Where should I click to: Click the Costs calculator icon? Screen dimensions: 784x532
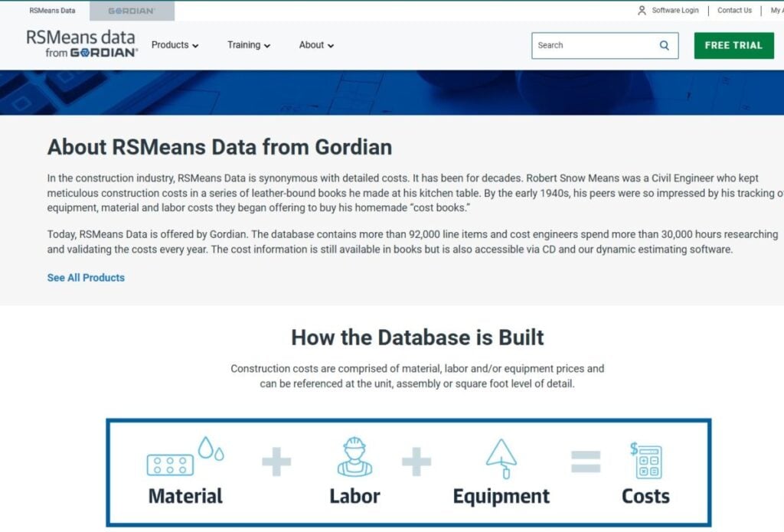[646, 460]
